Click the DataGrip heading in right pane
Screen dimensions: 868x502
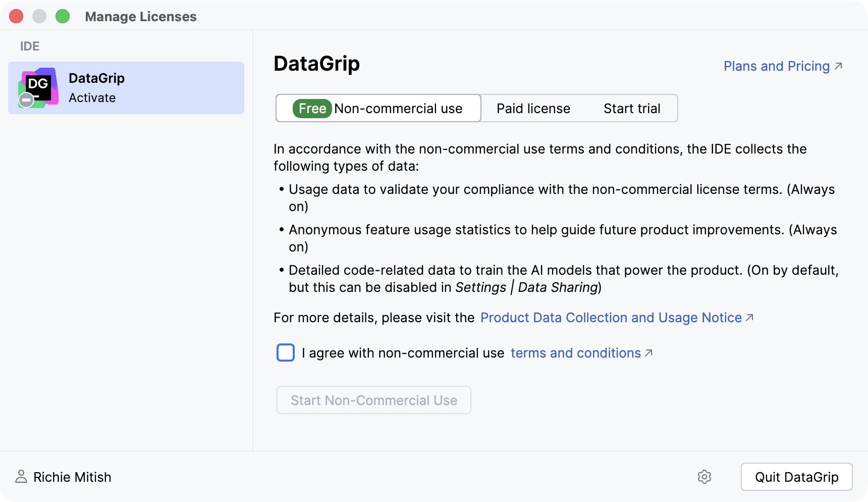317,64
